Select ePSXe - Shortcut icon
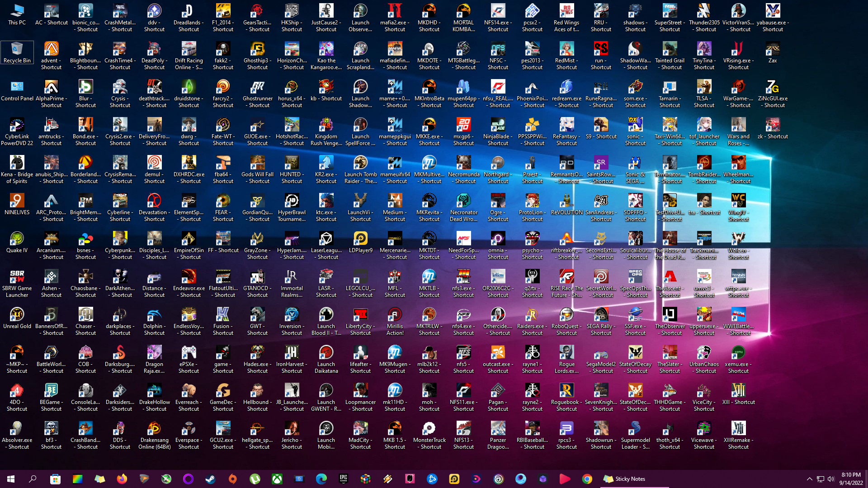Viewport: 868px width, 488px height. pos(189,359)
